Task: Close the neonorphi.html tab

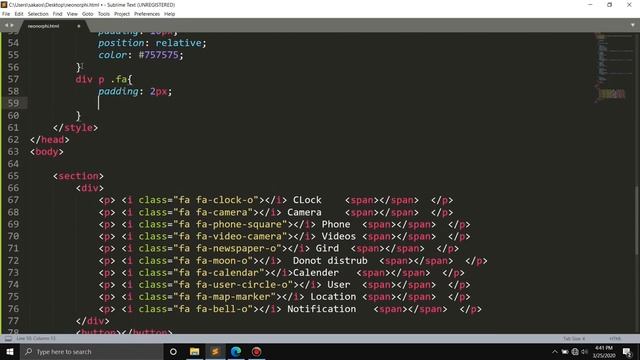Action: (x=79, y=26)
